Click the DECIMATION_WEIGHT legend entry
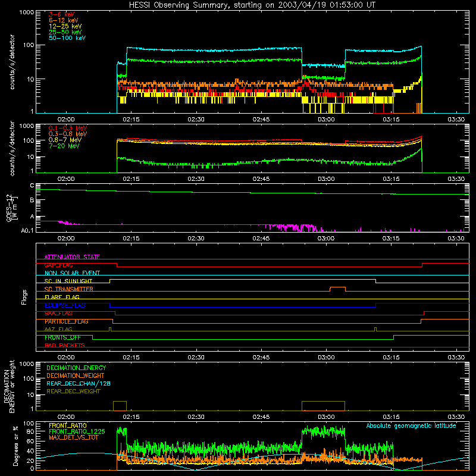 pos(76,376)
